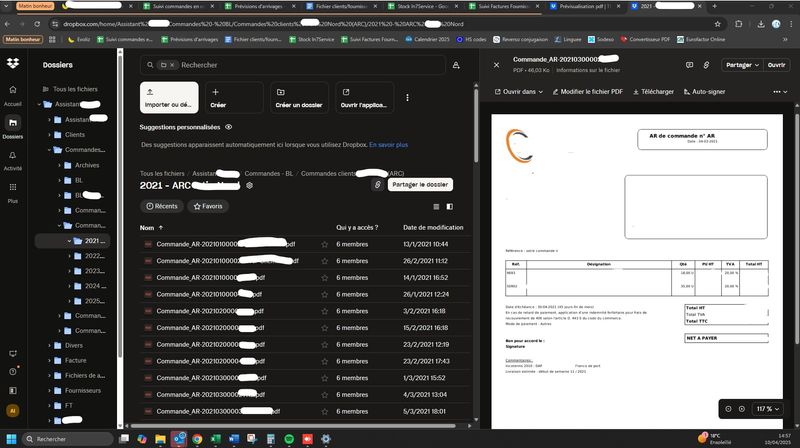The width and height of the screenshot is (800, 448).
Task: Click the Plus apps grid icon
Action: click(x=12, y=189)
